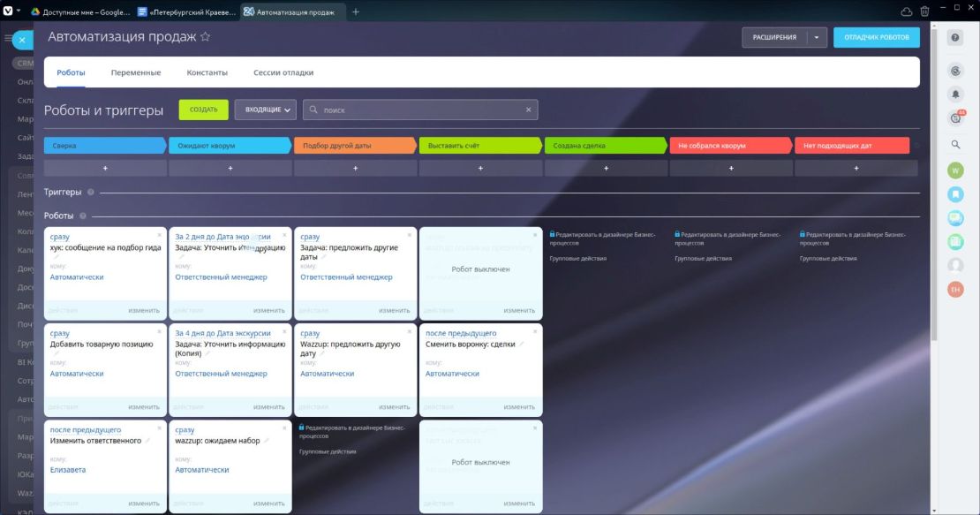Expand the ВХОДЯЩИЕ dropdown
Image resolution: width=980 pixels, height=515 pixels.
coord(266,110)
